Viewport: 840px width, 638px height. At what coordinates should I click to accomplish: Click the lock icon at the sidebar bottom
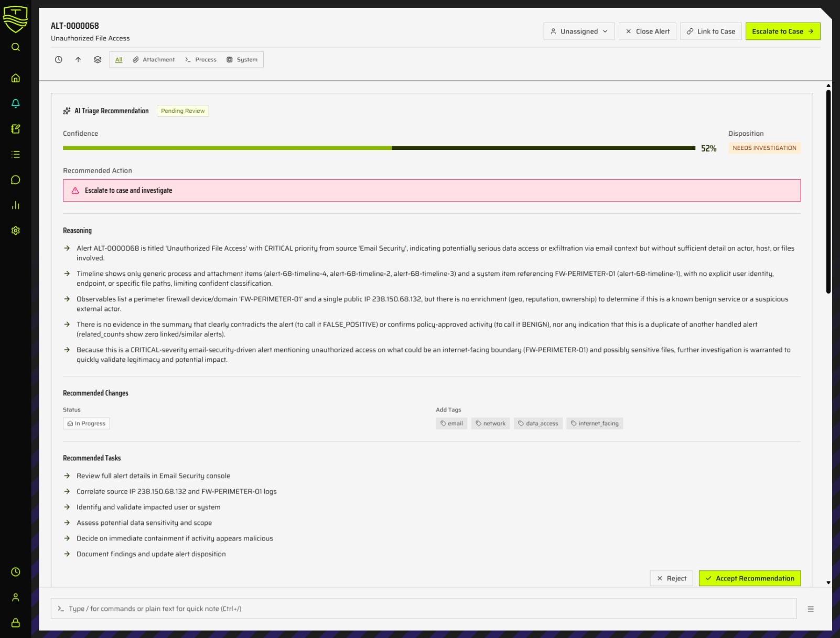(16, 623)
